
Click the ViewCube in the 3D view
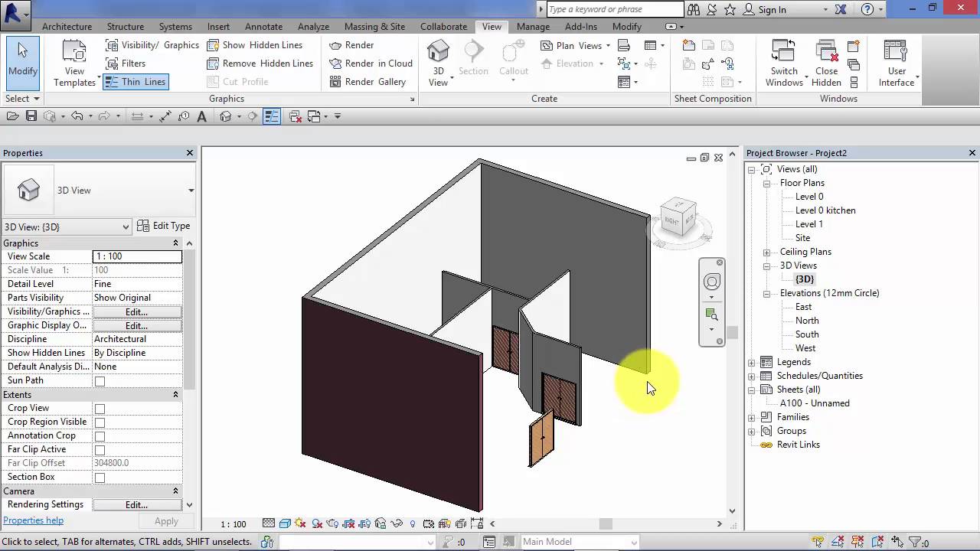(679, 218)
